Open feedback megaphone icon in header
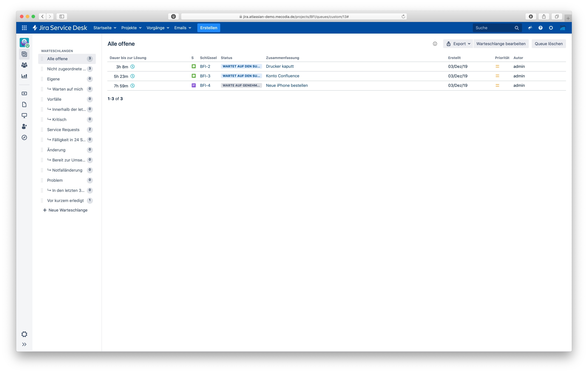 (530, 28)
